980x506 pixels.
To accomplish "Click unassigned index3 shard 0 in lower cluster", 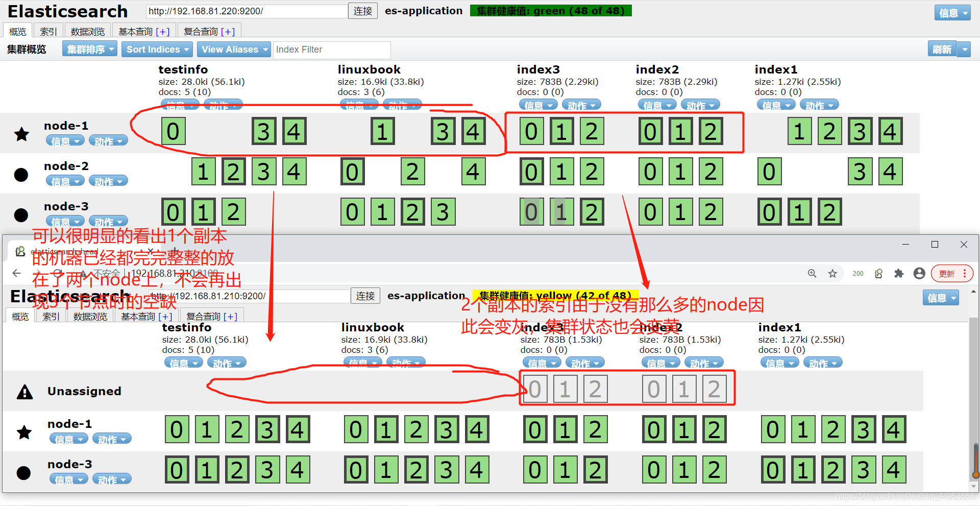I will coord(535,389).
